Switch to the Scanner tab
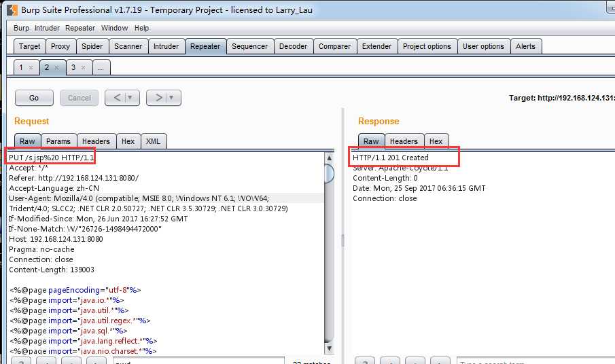The image size is (615, 364). point(128,46)
